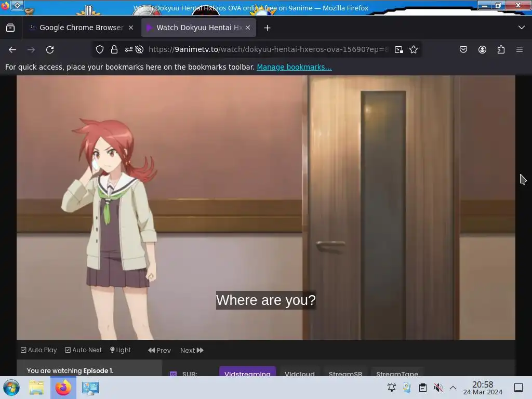Open tracking protection shield icon

click(x=99, y=49)
